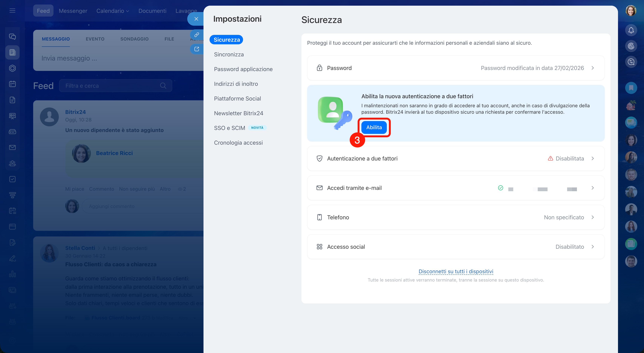This screenshot has width=644, height=353.
Task: Open the messenger chat icon in sidebar
Action: [x=12, y=37]
